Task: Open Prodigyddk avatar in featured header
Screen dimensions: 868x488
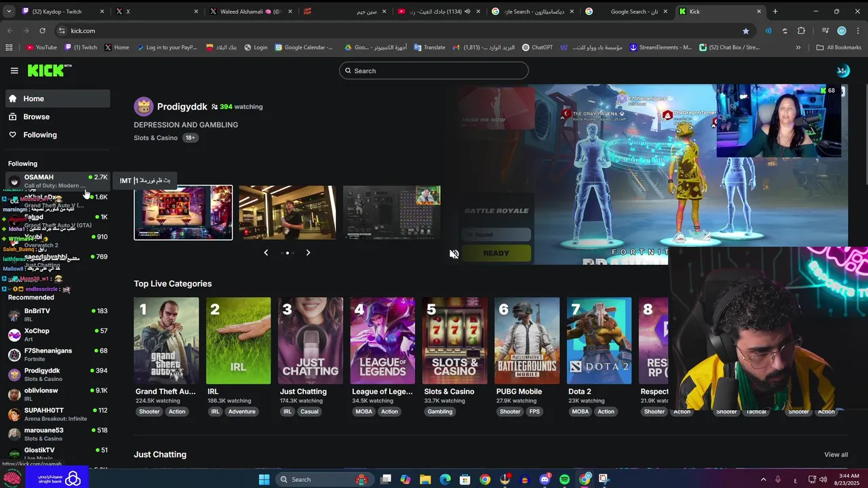Action: tap(143, 106)
